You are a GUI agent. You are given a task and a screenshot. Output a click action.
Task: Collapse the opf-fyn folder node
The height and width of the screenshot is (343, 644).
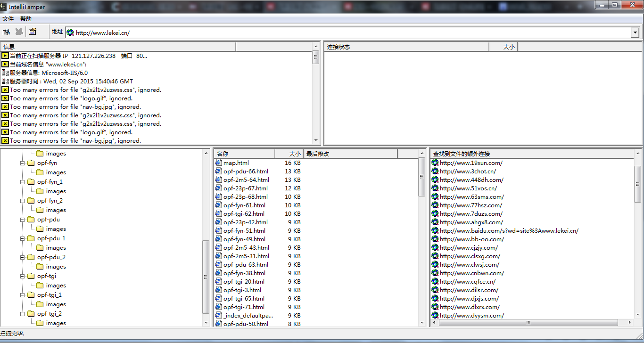tap(22, 163)
